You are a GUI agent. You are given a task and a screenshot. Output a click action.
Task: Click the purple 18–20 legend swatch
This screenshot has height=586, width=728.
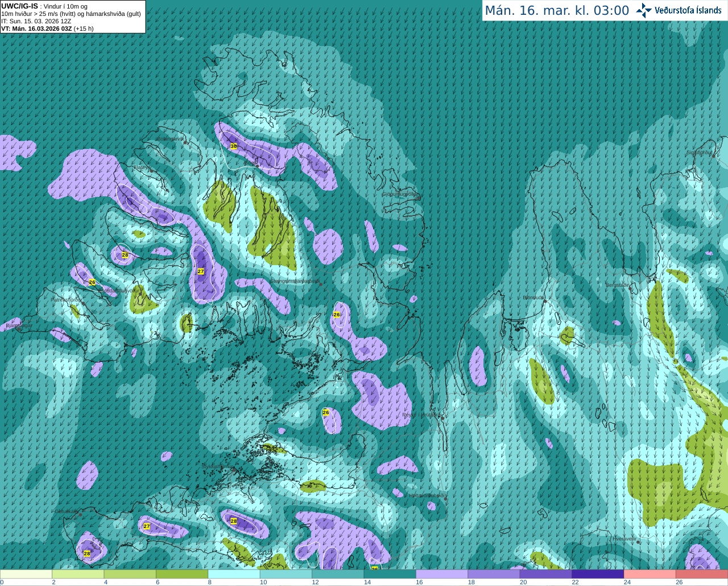pos(494,574)
